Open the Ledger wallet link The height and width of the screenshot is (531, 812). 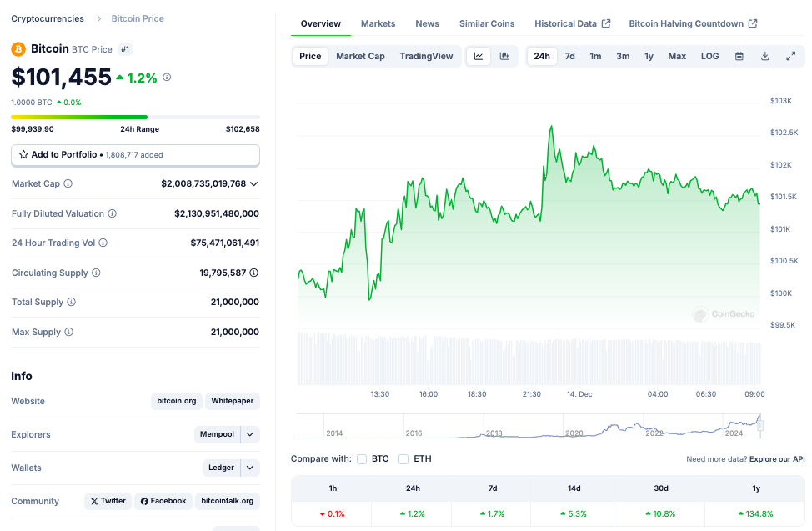point(221,468)
